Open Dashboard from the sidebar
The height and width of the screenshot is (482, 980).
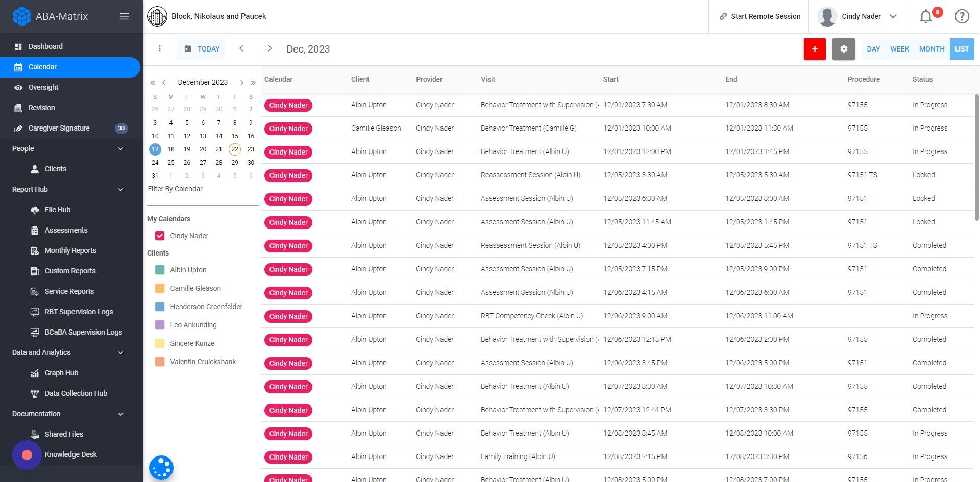[45, 46]
